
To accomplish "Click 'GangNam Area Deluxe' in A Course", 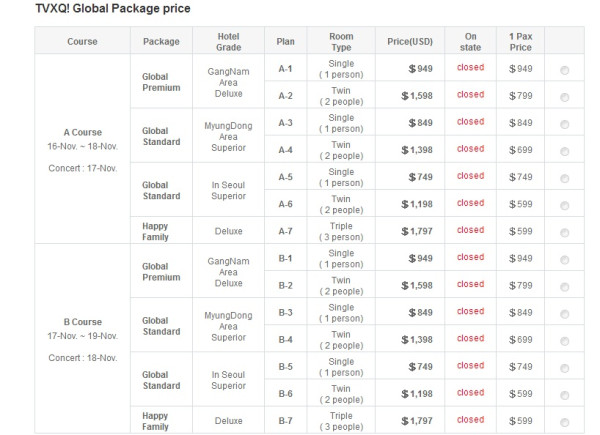I will click(228, 83).
